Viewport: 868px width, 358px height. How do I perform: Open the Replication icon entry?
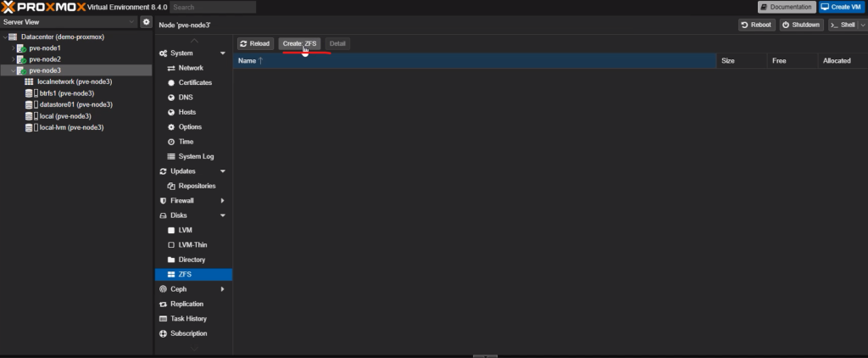[x=163, y=305]
